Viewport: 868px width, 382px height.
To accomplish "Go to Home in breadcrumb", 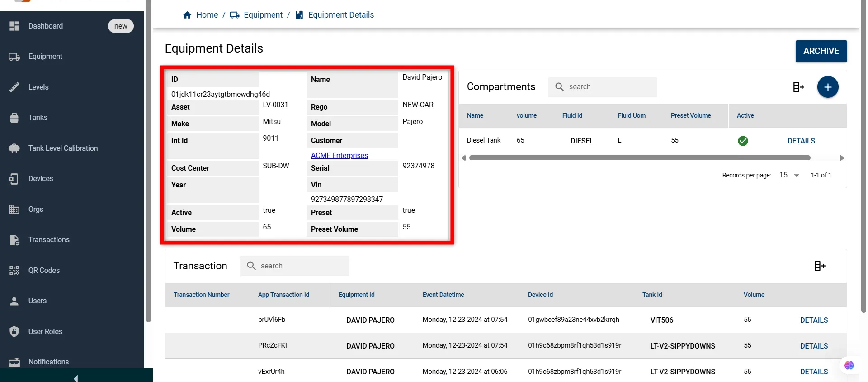I will (x=207, y=15).
